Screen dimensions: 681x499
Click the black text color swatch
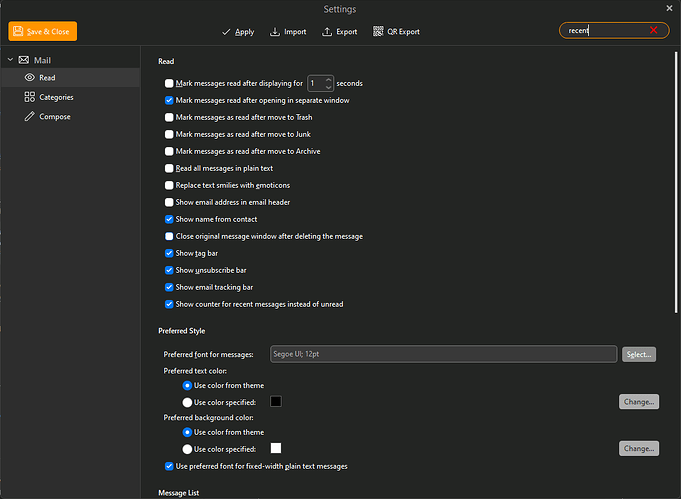[276, 401]
